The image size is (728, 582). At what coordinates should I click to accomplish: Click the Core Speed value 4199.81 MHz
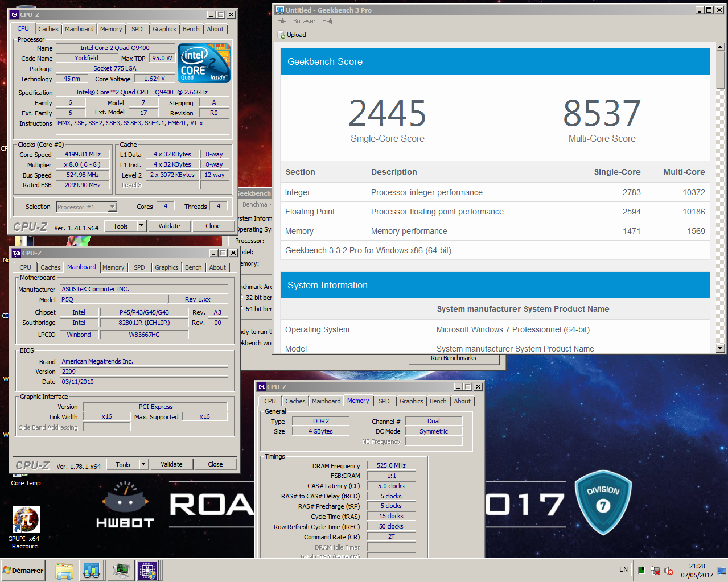click(x=83, y=154)
